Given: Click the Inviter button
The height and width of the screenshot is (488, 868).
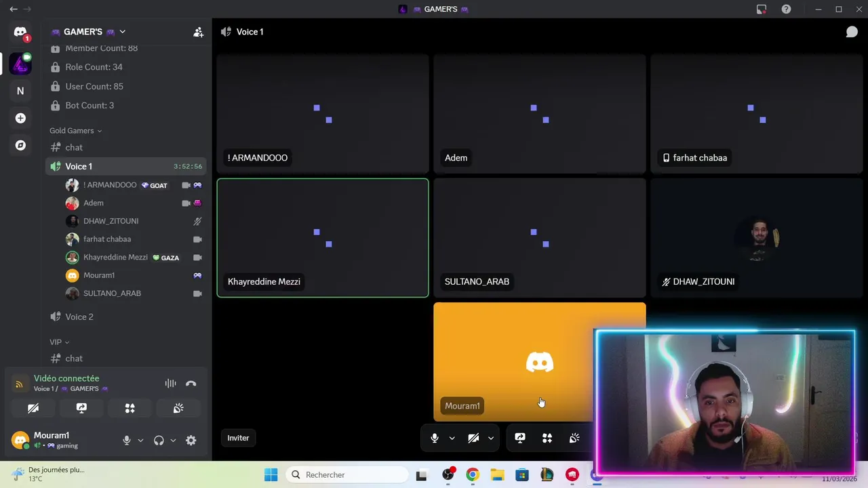Looking at the screenshot, I should pyautogui.click(x=238, y=438).
